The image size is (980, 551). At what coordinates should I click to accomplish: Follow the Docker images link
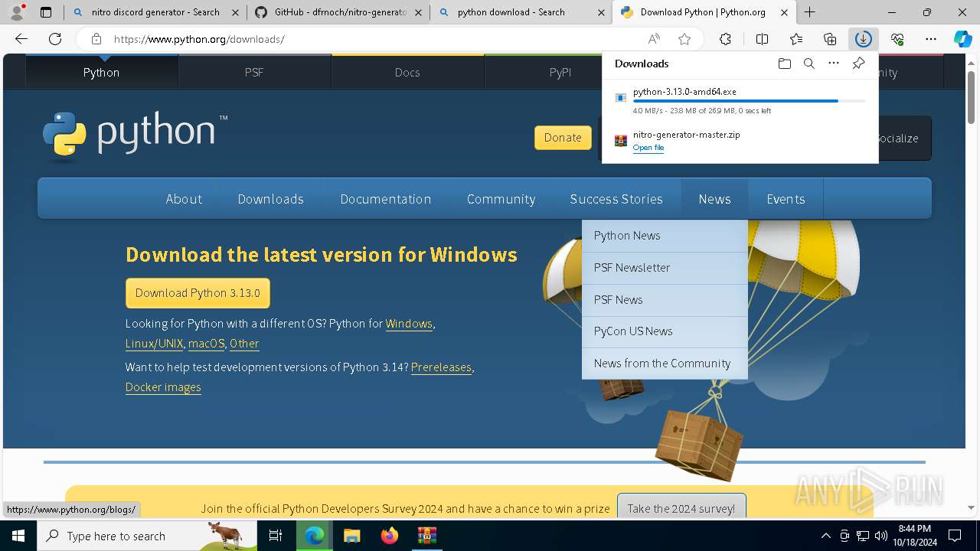[163, 387]
